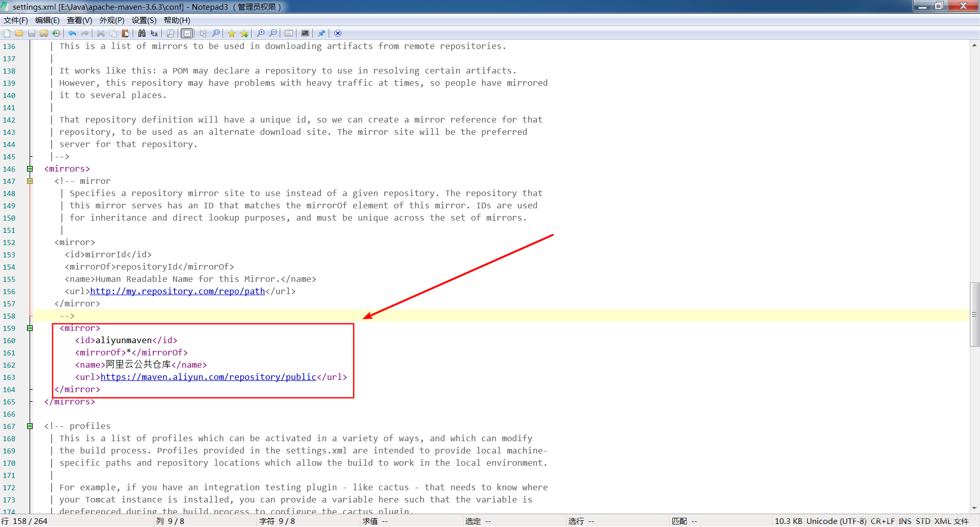Click the find-in-document magnifier icon after Replace
This screenshot has width=980, height=527.
pos(170,33)
